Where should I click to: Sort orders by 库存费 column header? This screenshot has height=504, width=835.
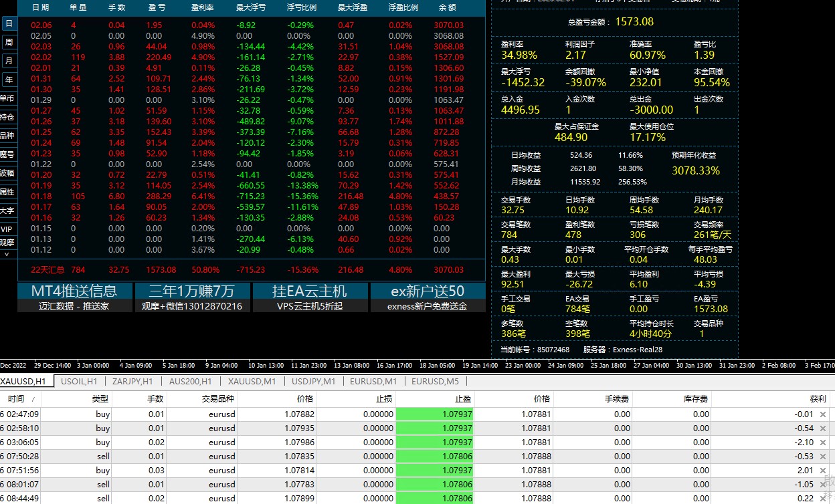point(672,398)
